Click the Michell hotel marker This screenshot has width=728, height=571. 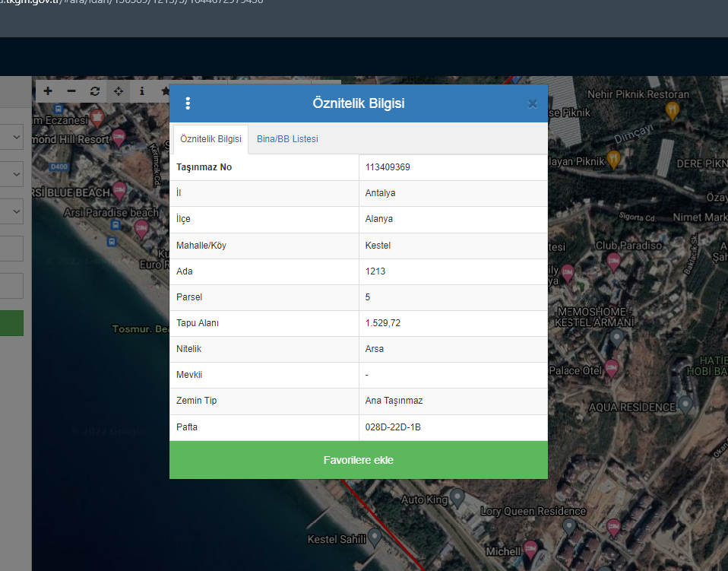pyautogui.click(x=530, y=550)
